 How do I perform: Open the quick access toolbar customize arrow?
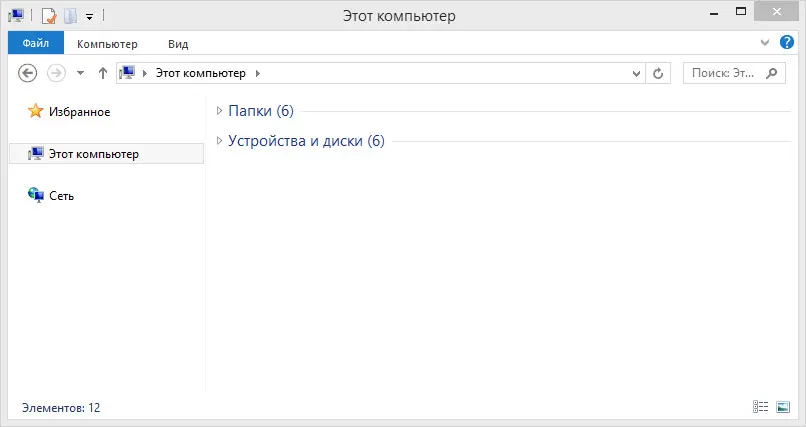(89, 17)
